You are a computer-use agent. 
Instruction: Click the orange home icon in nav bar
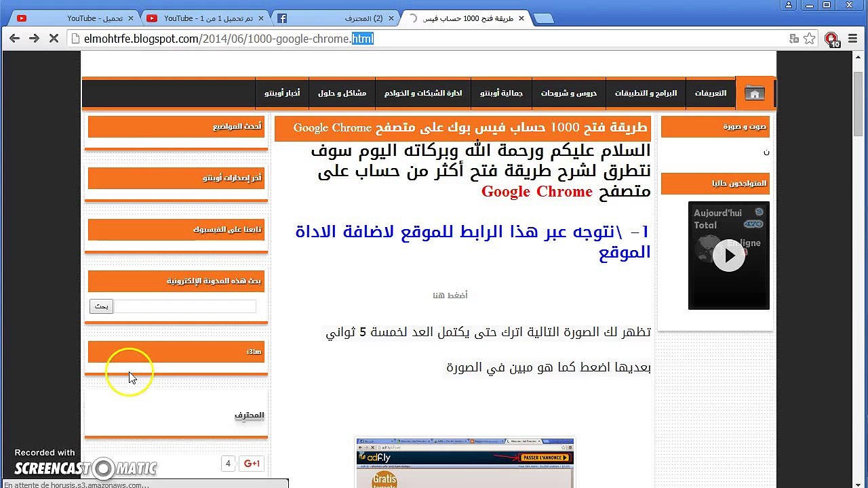[x=754, y=94]
